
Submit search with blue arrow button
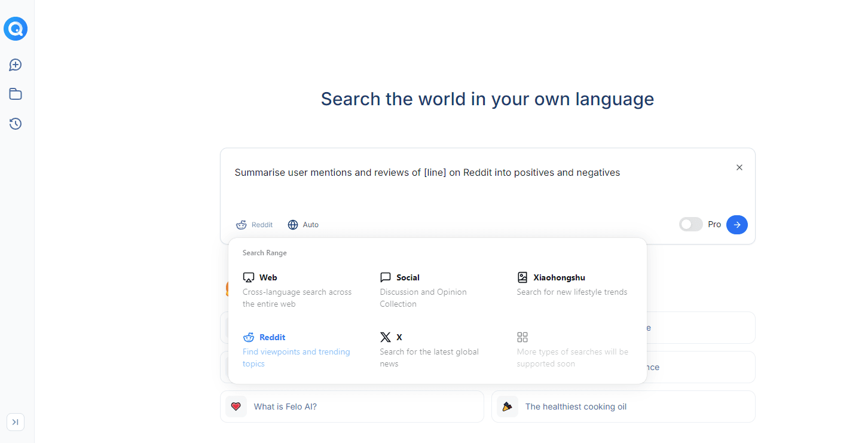coord(737,225)
